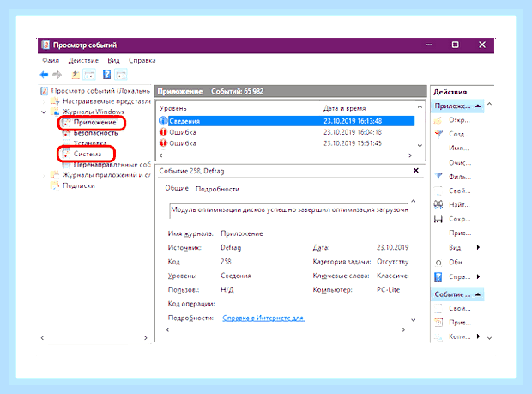
Task: Click Очис... clear log action
Action: (460, 163)
